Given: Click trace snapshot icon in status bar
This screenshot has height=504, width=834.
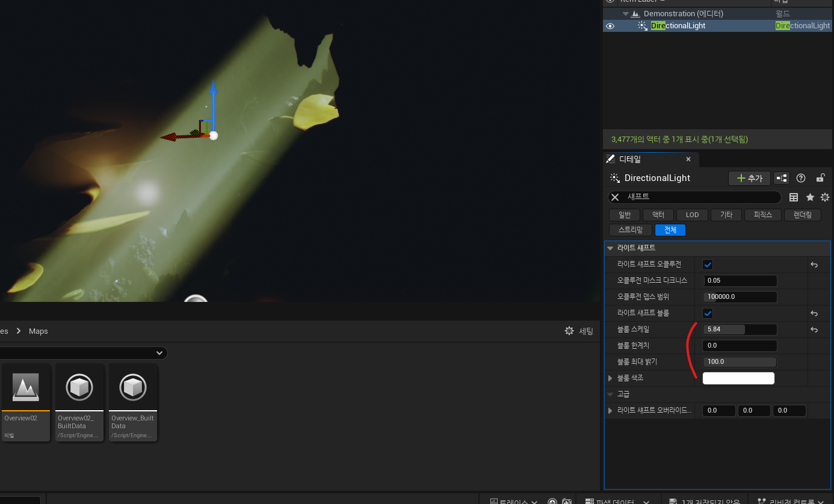Looking at the screenshot, I should pyautogui.click(x=566, y=502).
